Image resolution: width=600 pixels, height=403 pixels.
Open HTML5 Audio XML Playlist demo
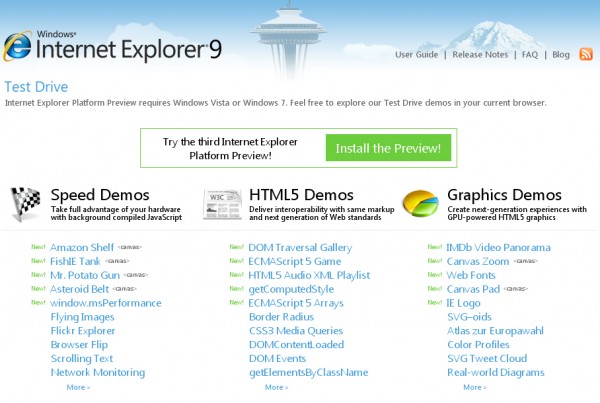[309, 275]
